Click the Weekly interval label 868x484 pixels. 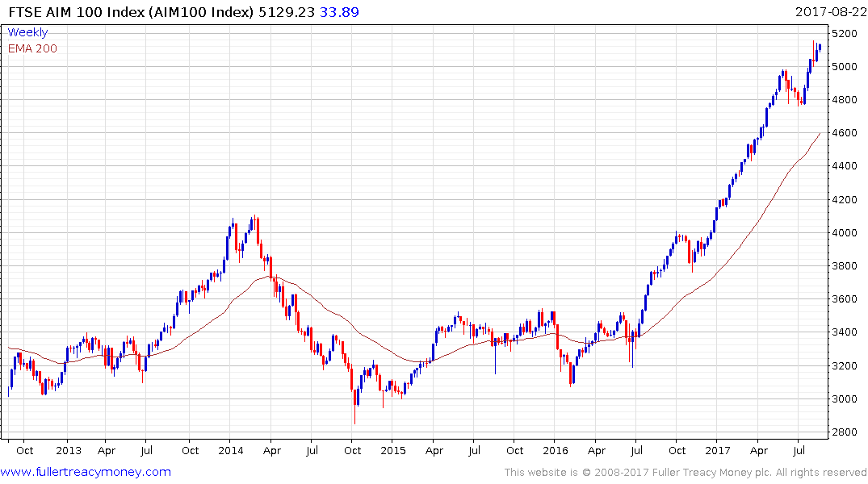coord(27,32)
